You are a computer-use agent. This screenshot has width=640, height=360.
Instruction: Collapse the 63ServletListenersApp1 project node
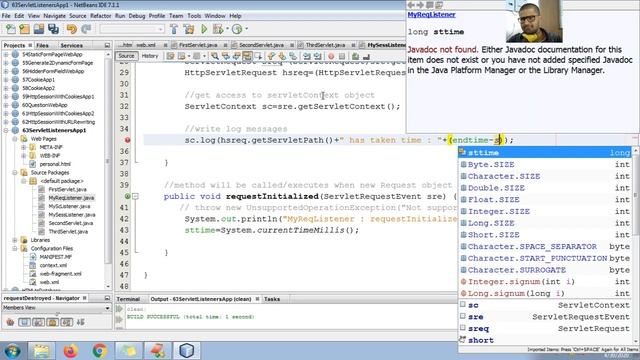pyautogui.click(x=6, y=130)
